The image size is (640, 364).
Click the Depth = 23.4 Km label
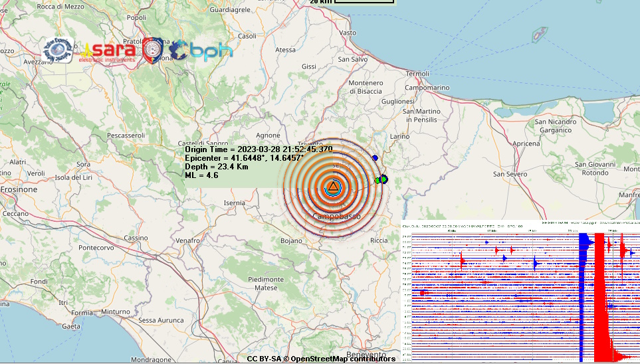coord(216,166)
